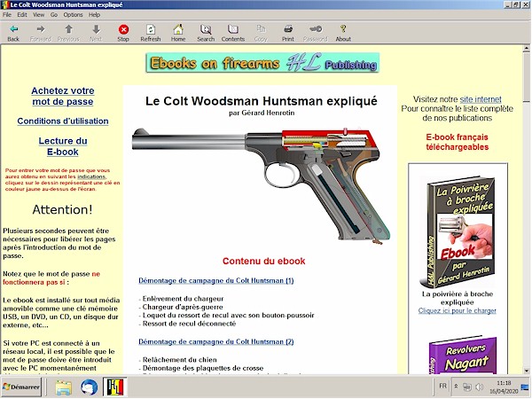Visit the 'site internet' link
Viewport: 532px width, 399px height.
click(x=481, y=99)
